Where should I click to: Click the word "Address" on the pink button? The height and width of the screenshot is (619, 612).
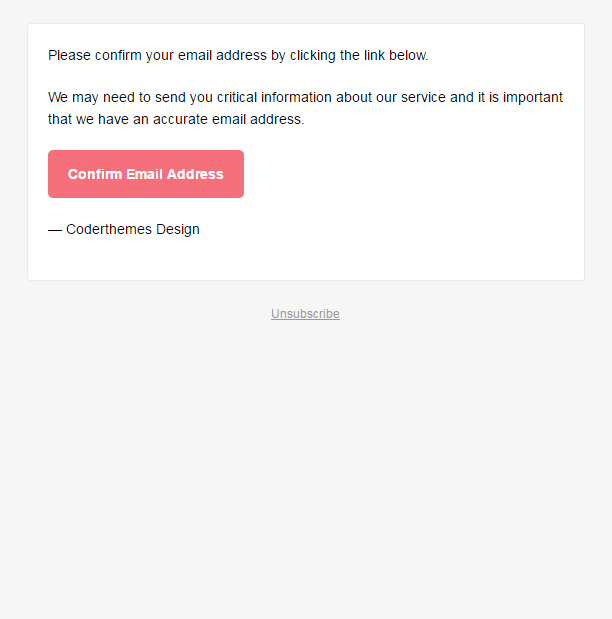(195, 174)
